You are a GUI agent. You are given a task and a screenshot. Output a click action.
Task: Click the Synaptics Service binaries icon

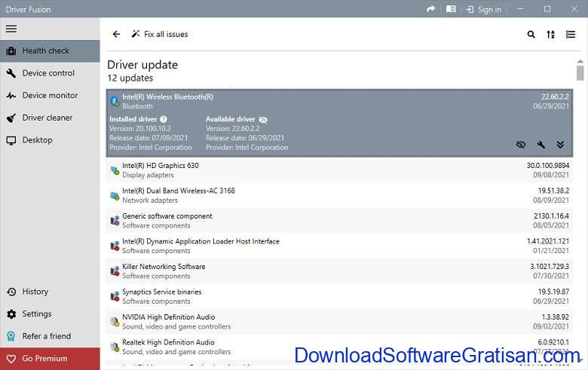point(115,296)
